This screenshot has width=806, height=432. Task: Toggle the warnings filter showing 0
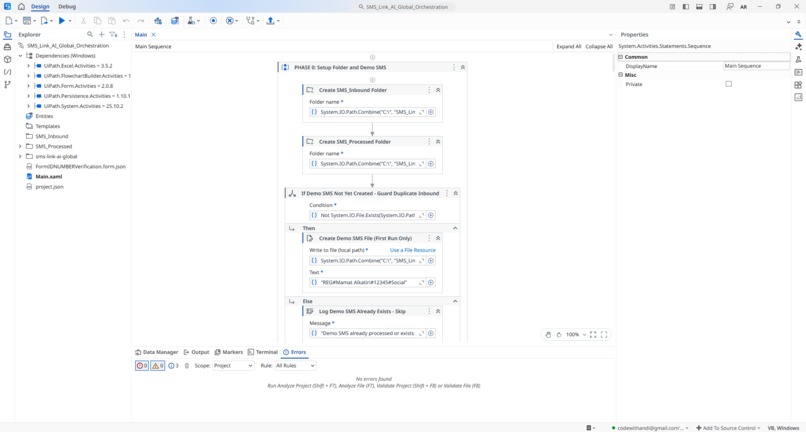coord(158,366)
